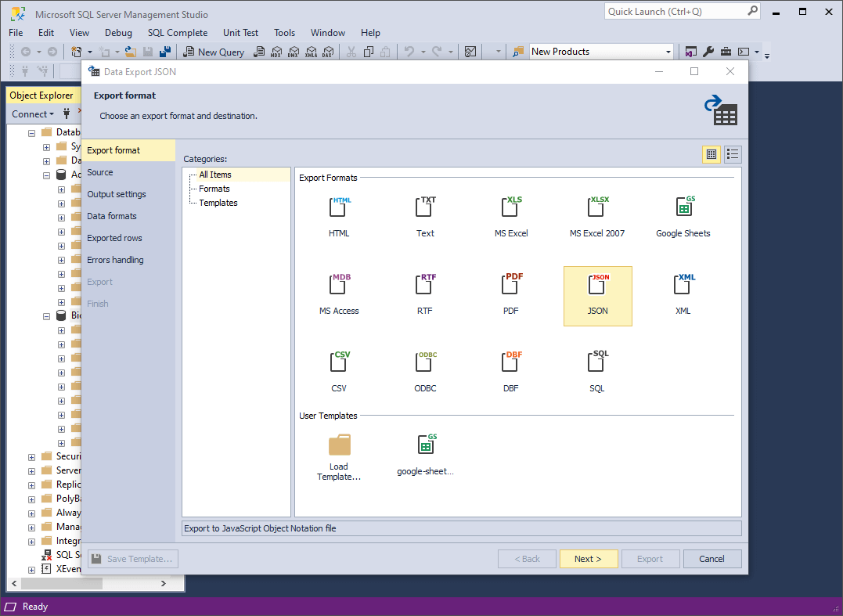
Task: Open a new MDX query from the toolbar
Action: (276, 52)
